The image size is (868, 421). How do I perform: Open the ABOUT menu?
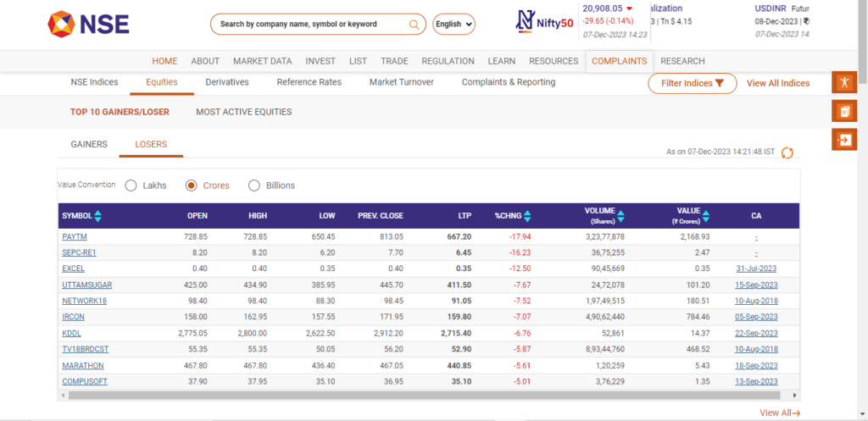click(x=205, y=61)
